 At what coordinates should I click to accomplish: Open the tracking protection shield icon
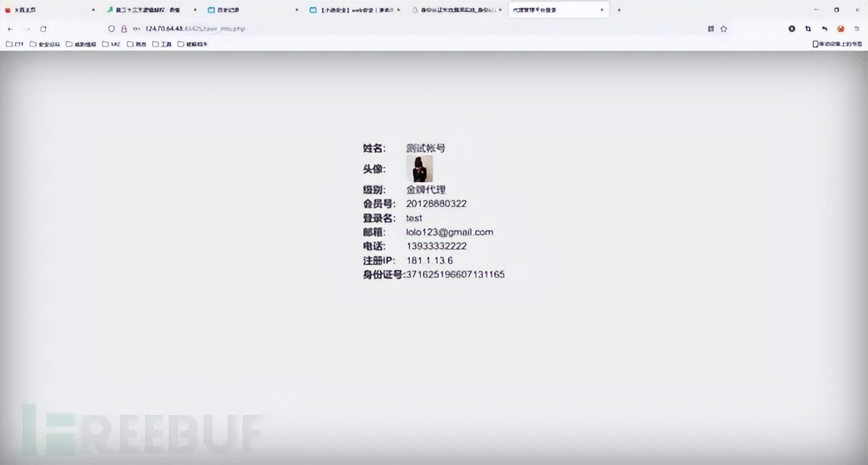tap(111, 28)
